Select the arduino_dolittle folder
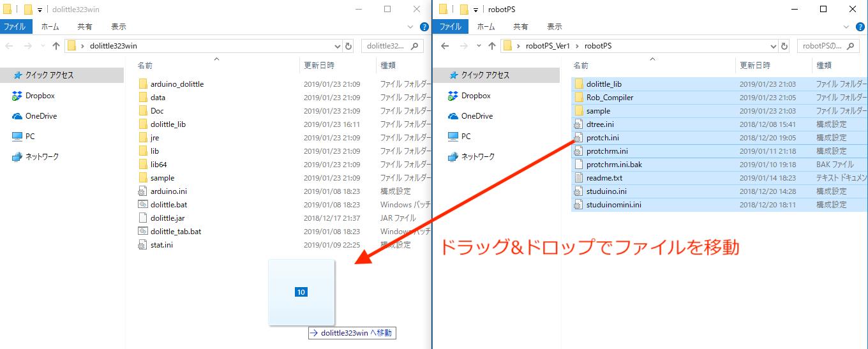Image resolution: width=868 pixels, height=349 pixels. tap(177, 84)
